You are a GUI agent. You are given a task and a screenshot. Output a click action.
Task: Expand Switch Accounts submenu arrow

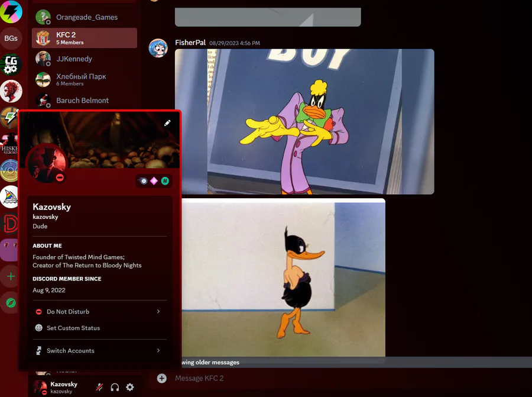click(158, 350)
